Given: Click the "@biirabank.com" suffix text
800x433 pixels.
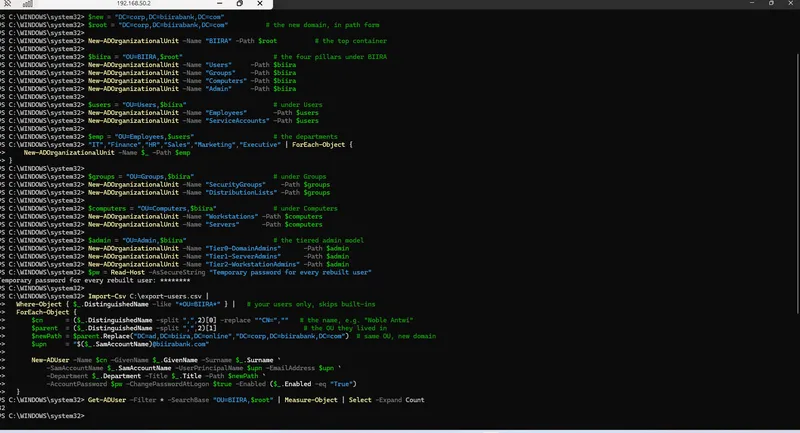Looking at the screenshot, I should coord(181,344).
